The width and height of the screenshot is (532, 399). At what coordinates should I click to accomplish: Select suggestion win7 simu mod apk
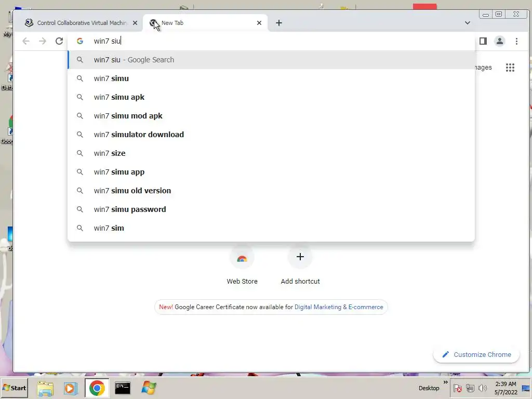click(x=271, y=116)
